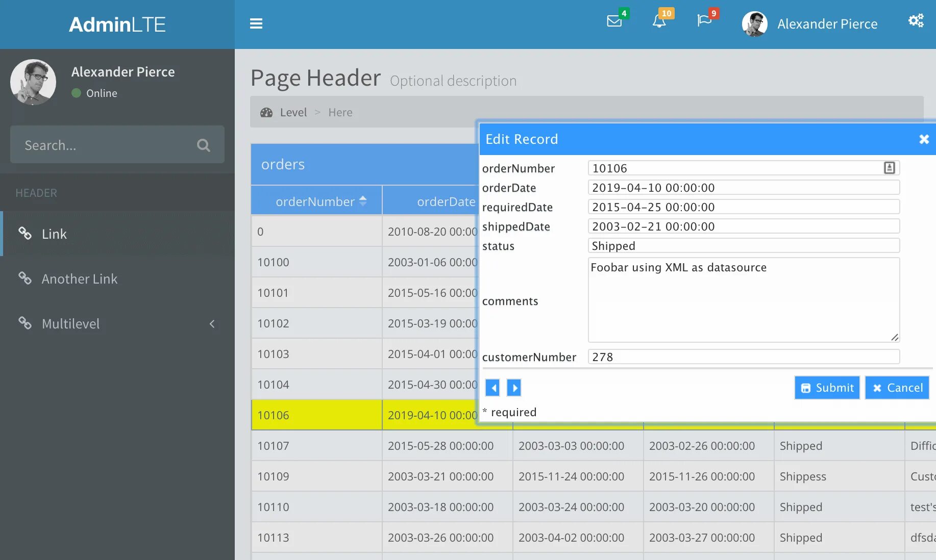Image resolution: width=936 pixels, height=560 pixels.
Task: Select order row 10107
Action: pos(594,446)
